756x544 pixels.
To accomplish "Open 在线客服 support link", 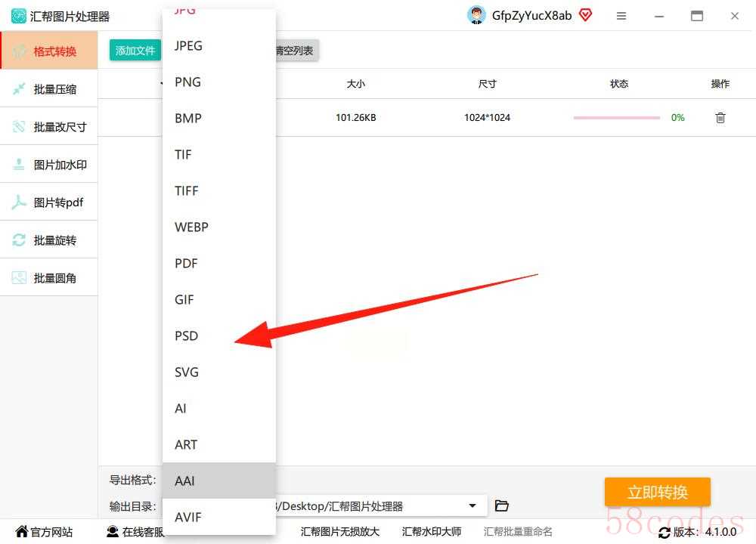I will coord(143,532).
